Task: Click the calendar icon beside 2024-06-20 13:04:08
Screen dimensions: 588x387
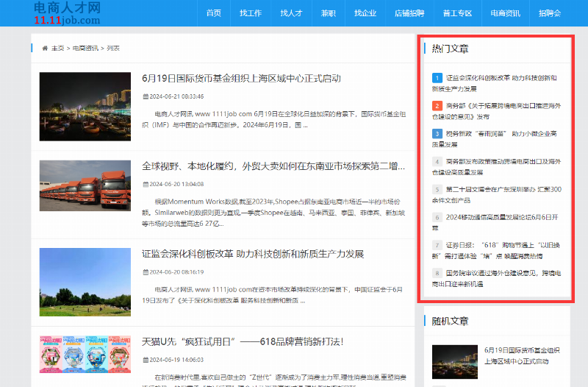Action: pyautogui.click(x=146, y=185)
